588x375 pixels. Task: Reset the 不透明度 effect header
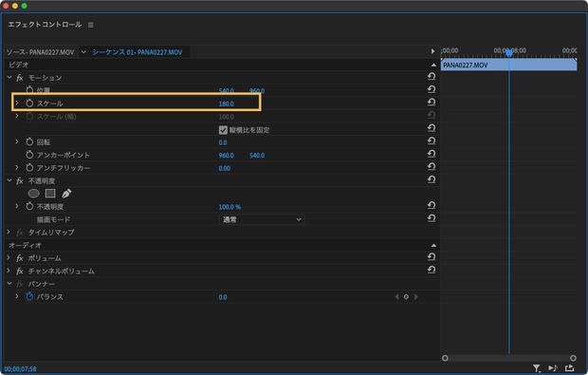point(432,179)
